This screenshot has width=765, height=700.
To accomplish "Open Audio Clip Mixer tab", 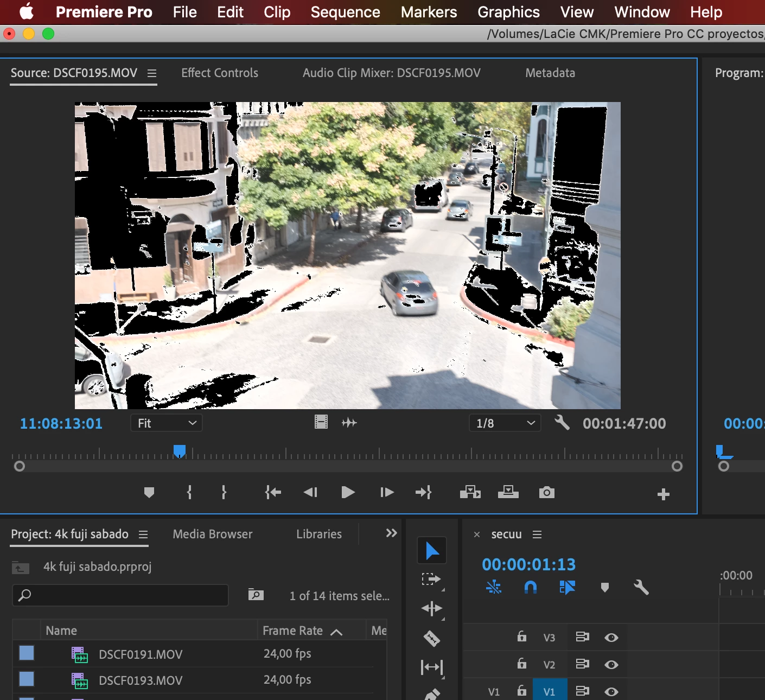I will 391,73.
